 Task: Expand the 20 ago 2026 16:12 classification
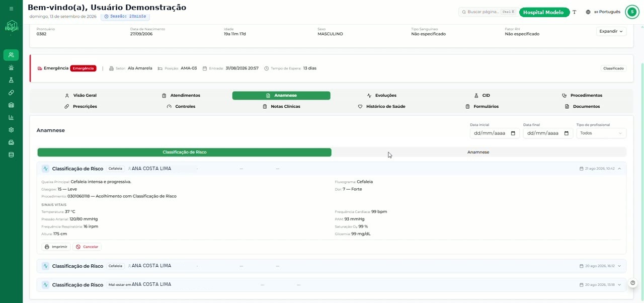click(x=619, y=266)
